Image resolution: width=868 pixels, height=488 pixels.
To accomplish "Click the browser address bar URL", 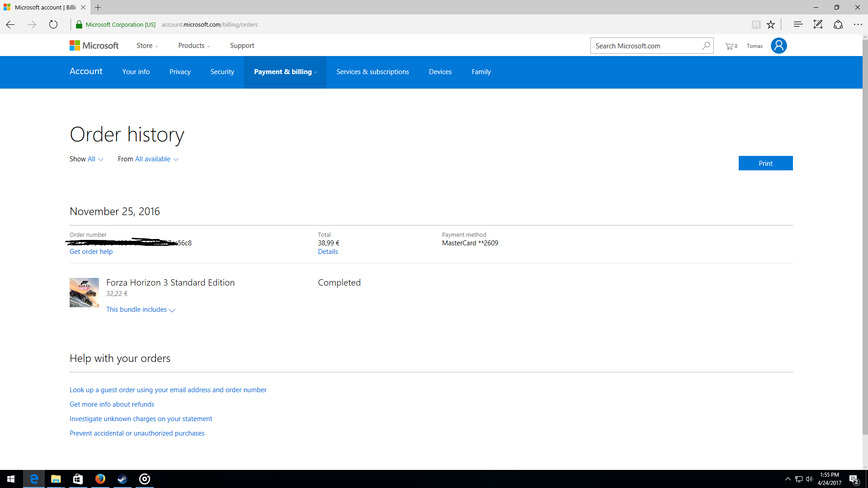I will point(209,24).
